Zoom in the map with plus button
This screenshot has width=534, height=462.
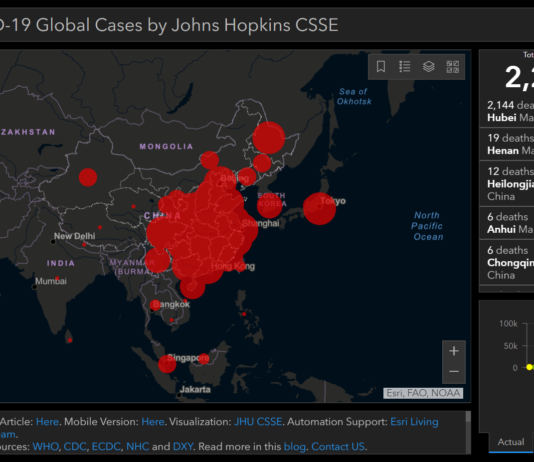[454, 351]
